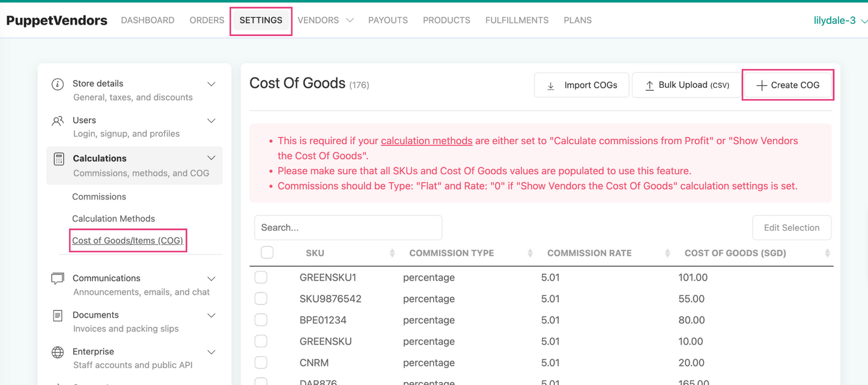Click the Create COG button
The width and height of the screenshot is (868, 385).
788,85
